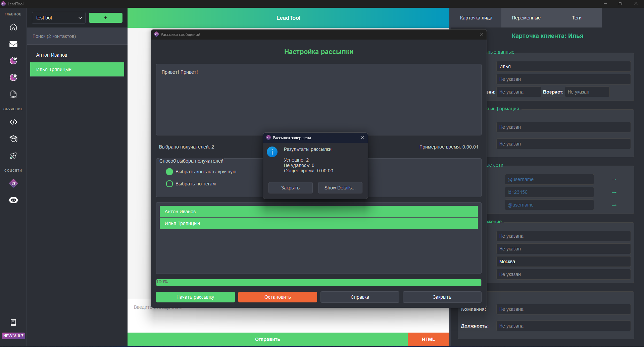The height and width of the screenshot is (347, 644).
Task: Click the message text area Привет! Привет!
Action: point(319,100)
